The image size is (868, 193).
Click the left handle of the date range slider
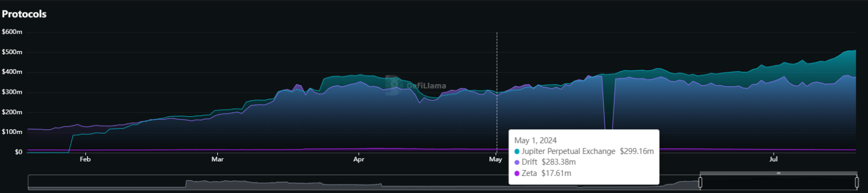click(x=700, y=183)
